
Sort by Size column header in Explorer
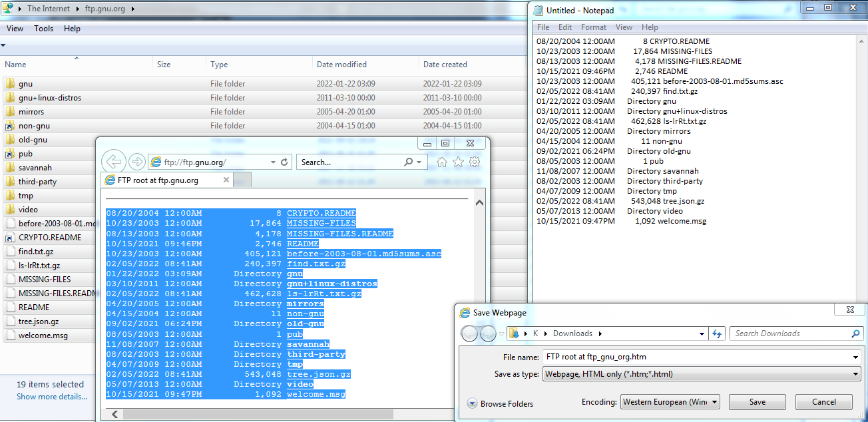coord(179,65)
